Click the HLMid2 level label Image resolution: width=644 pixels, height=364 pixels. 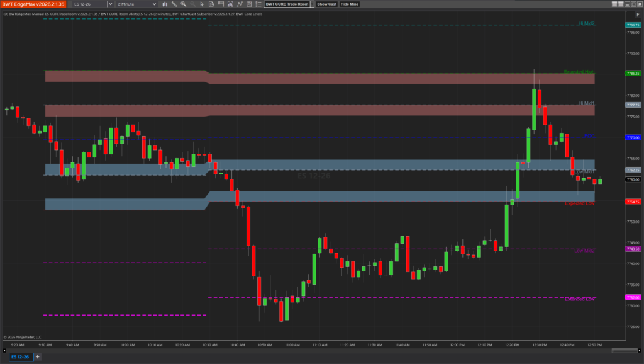coord(586,23)
